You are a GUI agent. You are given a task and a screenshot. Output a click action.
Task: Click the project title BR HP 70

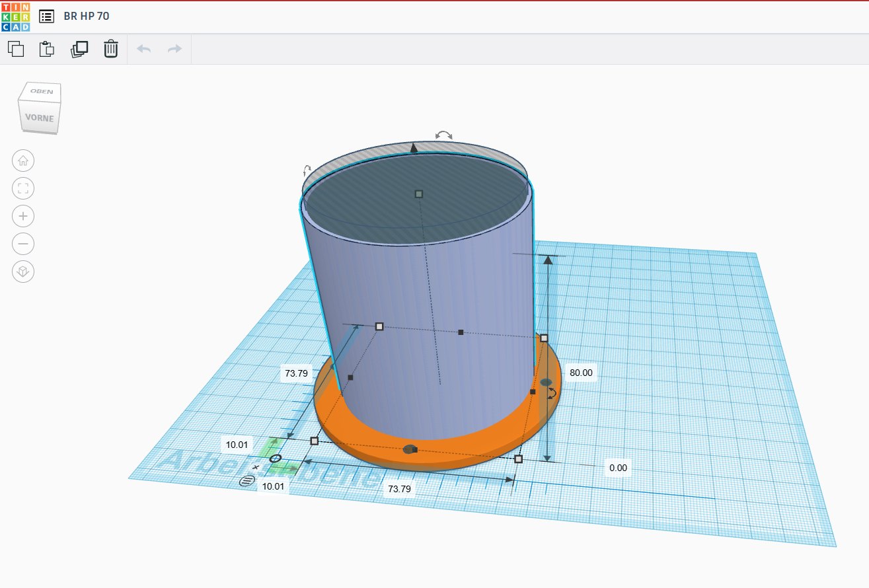[x=87, y=17]
